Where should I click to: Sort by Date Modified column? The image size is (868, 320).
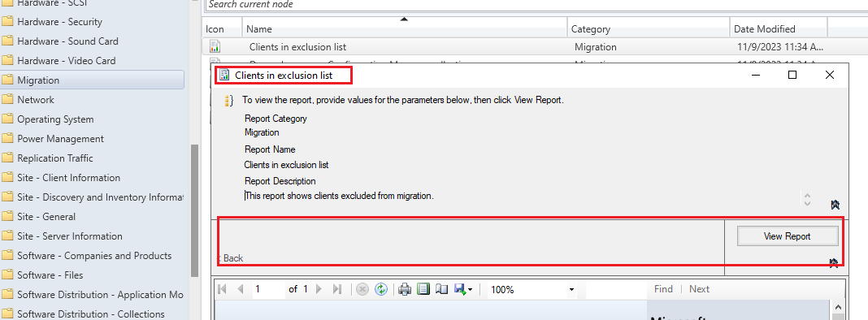coord(779,28)
